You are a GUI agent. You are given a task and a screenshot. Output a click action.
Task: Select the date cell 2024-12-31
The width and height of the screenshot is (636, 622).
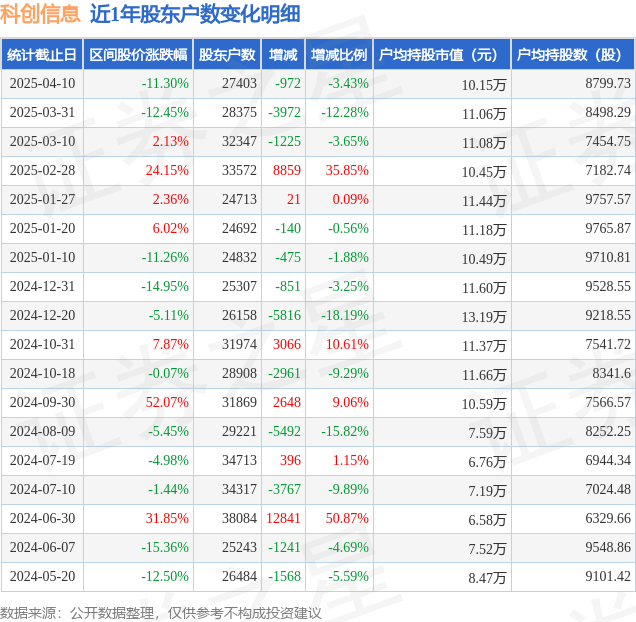coord(43,286)
